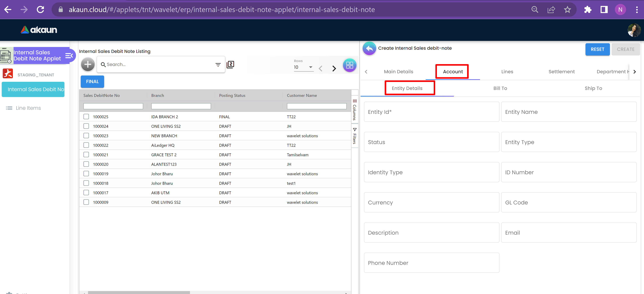This screenshot has height=294, width=644.
Task: Tick checkbox for debit note 1000025
Action: [86, 117]
